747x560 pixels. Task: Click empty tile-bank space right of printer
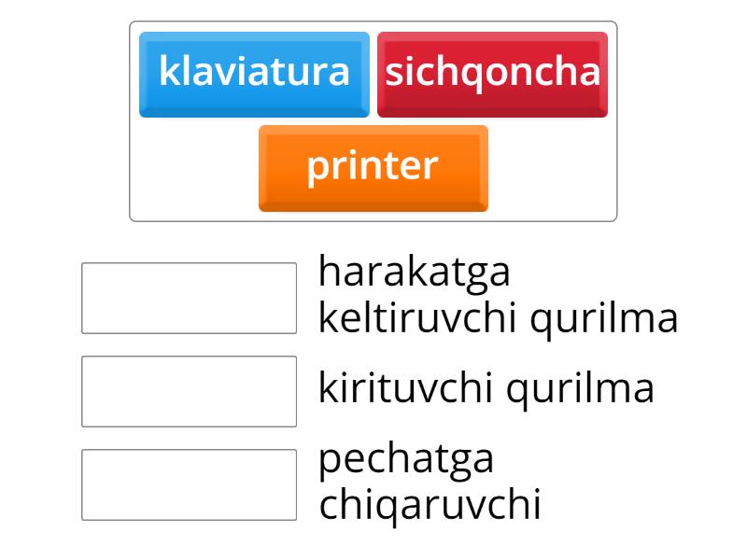551,169
